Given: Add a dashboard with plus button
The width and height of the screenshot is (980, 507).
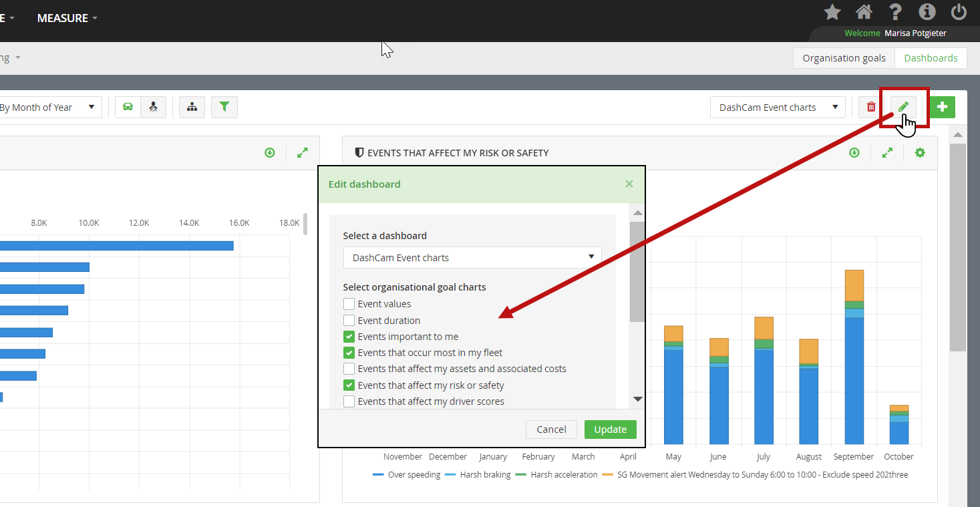Looking at the screenshot, I should [942, 107].
